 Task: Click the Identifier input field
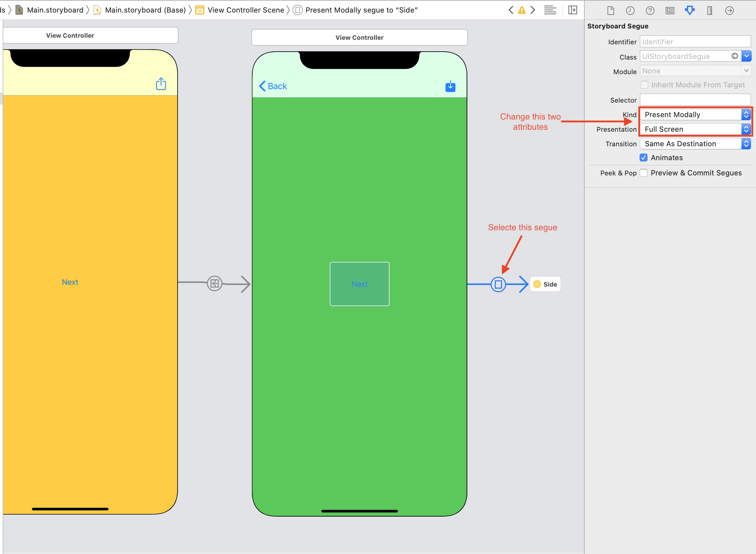point(695,41)
